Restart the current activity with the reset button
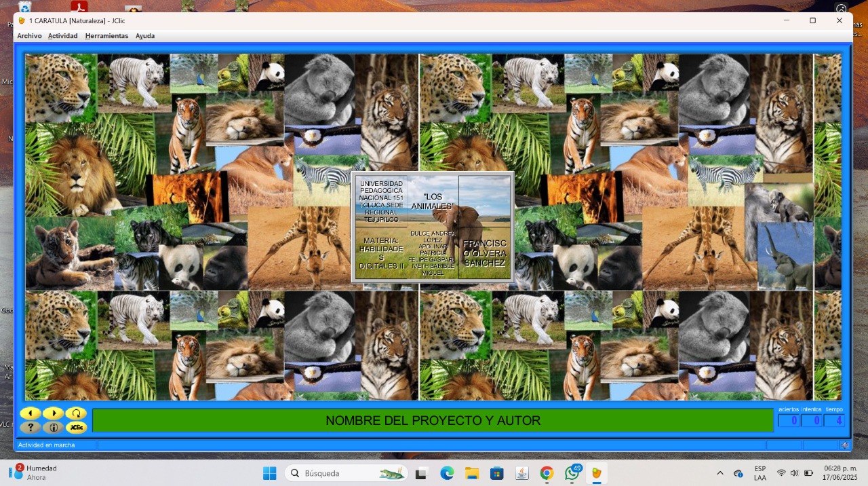Viewport: 868px width, 486px height. click(x=76, y=413)
